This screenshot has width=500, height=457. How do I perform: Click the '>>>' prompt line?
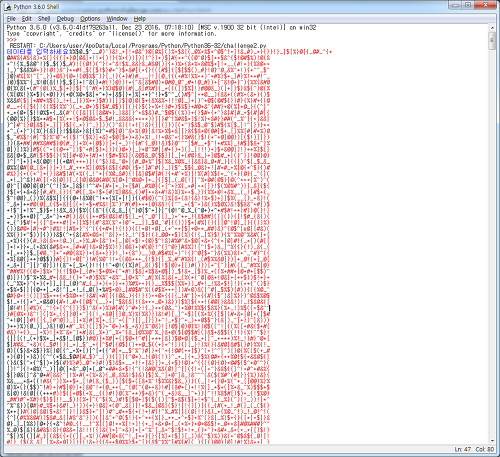click(x=12, y=40)
